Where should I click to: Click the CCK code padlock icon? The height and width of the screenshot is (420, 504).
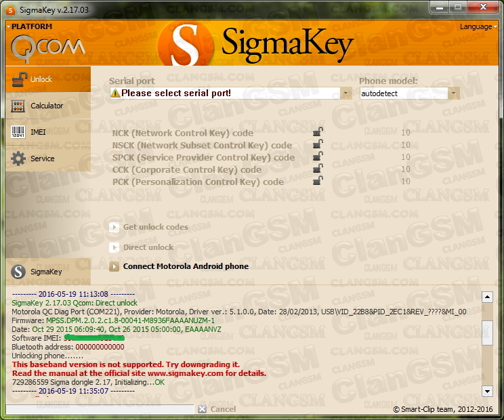point(318,169)
